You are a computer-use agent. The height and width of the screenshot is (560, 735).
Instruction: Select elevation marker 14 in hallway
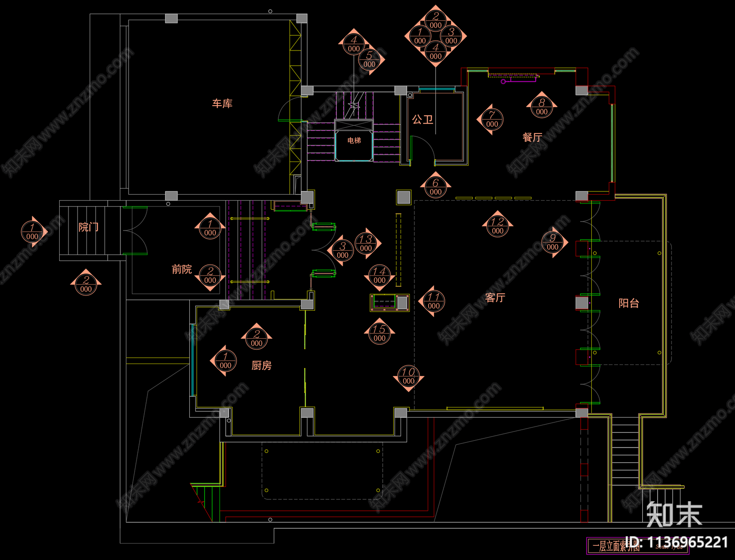click(x=379, y=276)
